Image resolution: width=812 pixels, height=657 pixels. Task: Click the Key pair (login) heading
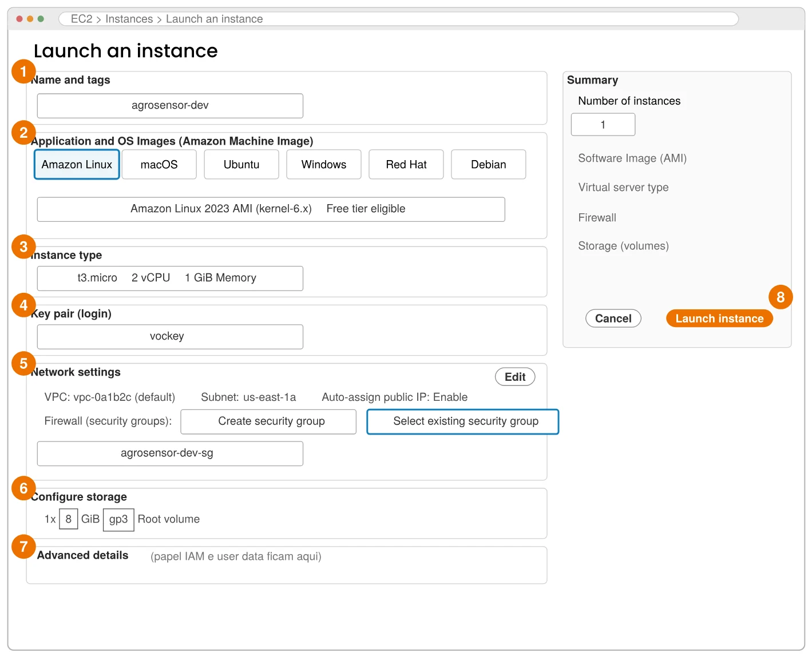(x=71, y=314)
